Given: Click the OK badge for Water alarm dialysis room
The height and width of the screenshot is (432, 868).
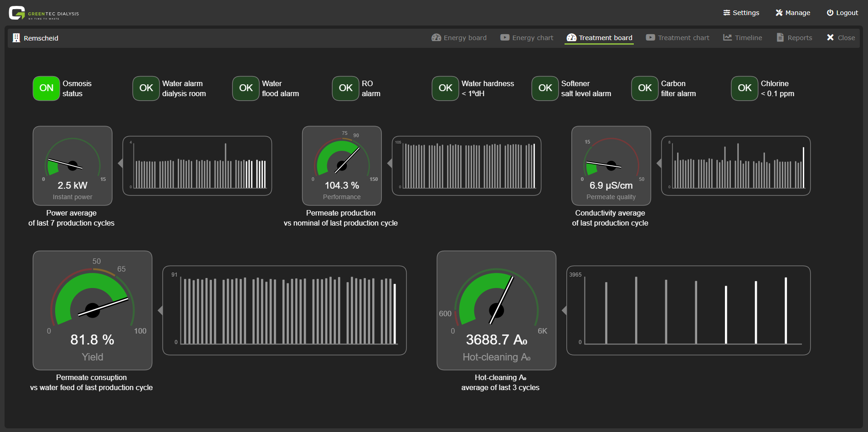Looking at the screenshot, I should (x=146, y=88).
